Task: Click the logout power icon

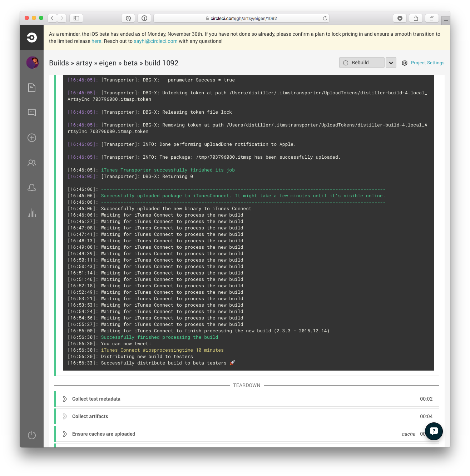Action: [32, 435]
